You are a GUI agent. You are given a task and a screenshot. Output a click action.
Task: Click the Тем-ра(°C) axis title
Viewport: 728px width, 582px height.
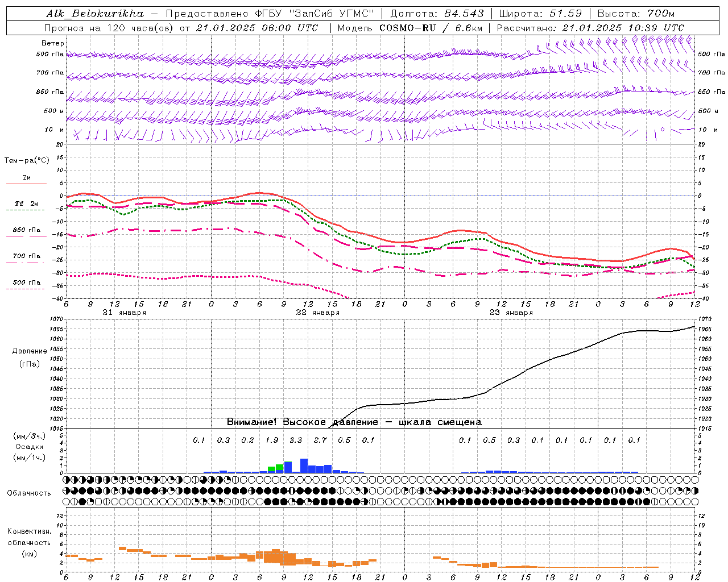point(27,161)
